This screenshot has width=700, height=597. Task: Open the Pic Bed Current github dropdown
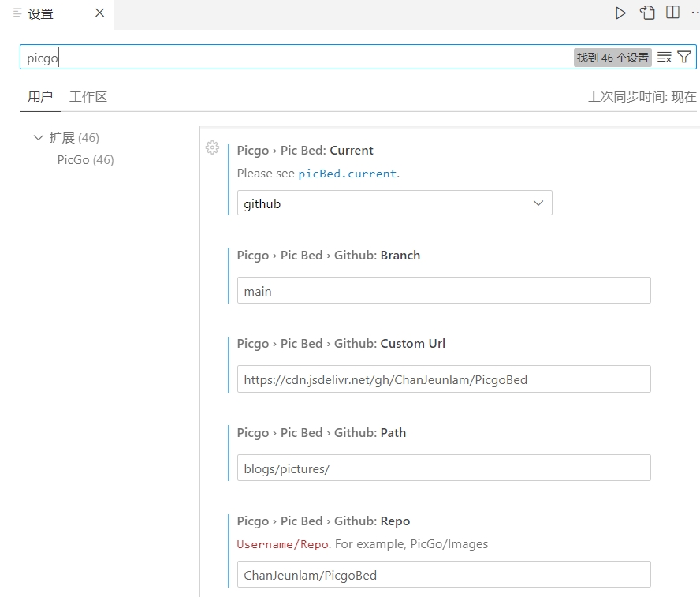[x=395, y=203]
